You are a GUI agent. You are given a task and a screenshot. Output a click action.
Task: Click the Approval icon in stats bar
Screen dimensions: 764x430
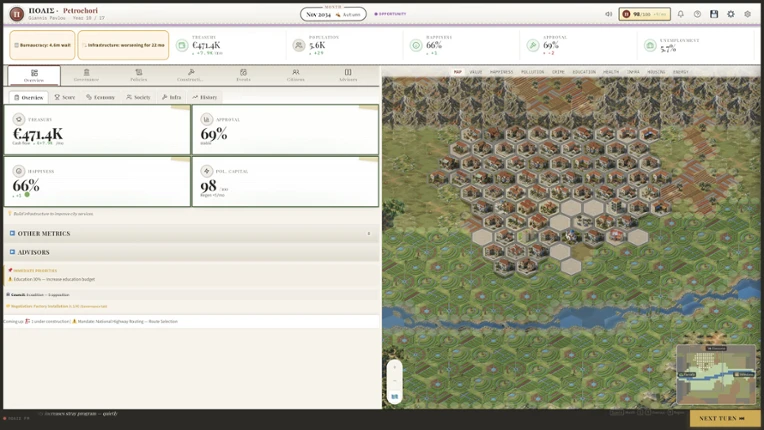[533, 45]
